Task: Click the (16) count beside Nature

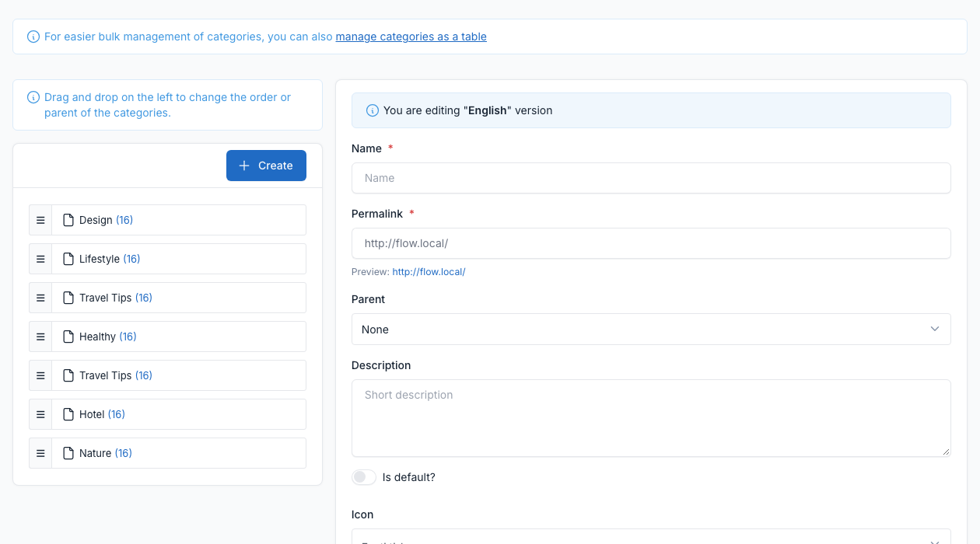Action: 123,453
